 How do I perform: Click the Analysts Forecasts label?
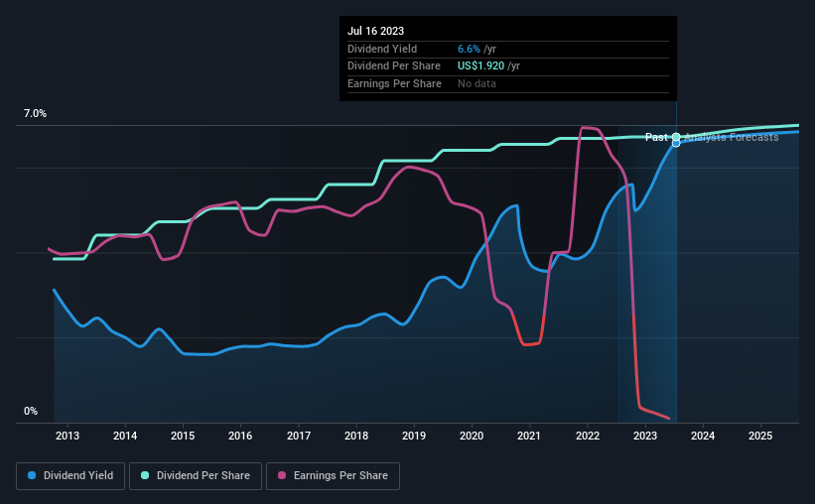(732, 137)
